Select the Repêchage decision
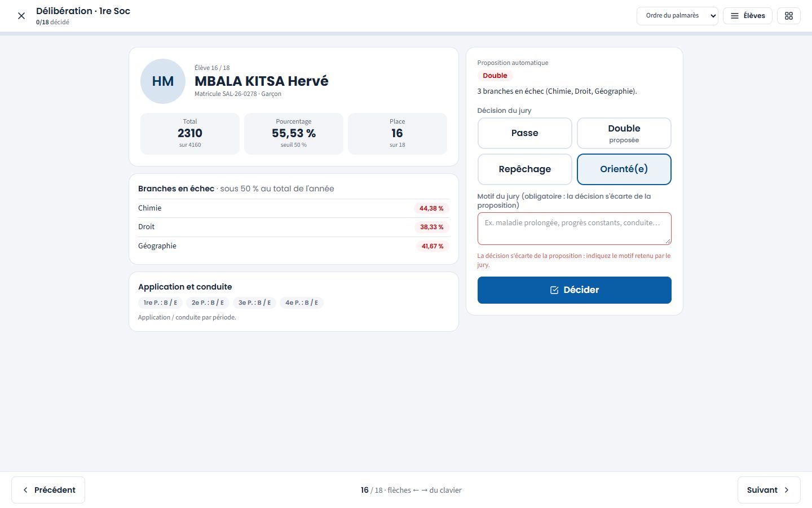Screen dimensions: 812x508 coord(525,169)
